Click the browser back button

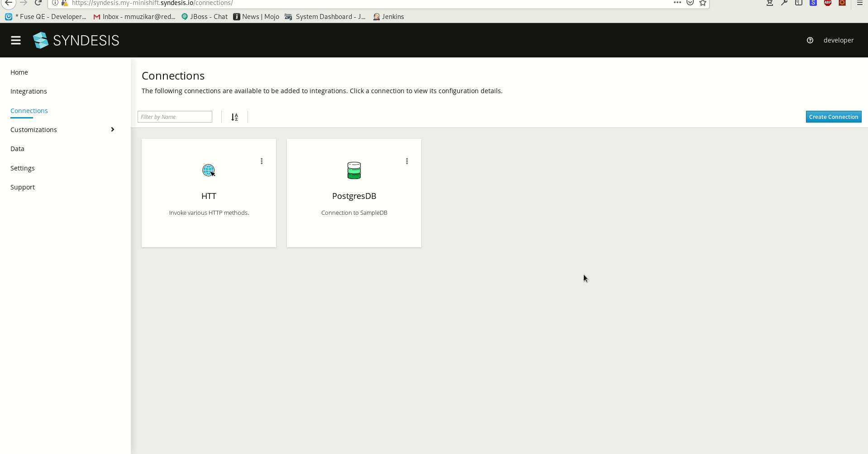pos(9,3)
